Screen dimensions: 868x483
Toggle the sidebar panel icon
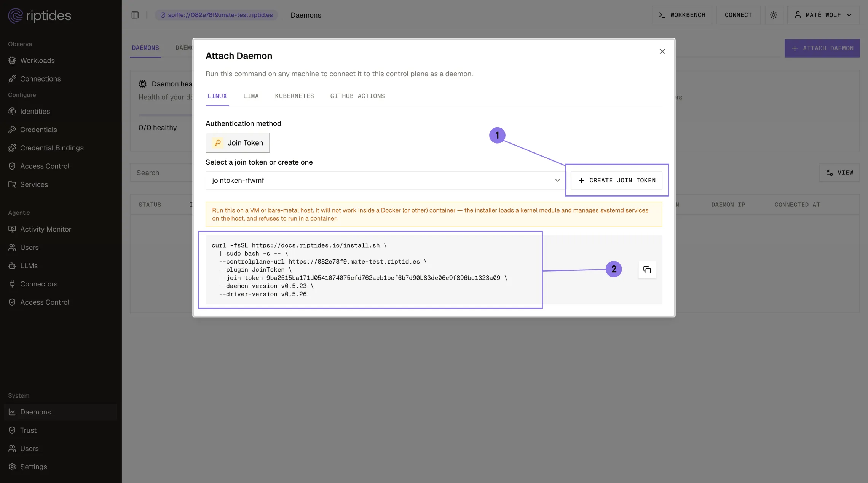(x=135, y=15)
